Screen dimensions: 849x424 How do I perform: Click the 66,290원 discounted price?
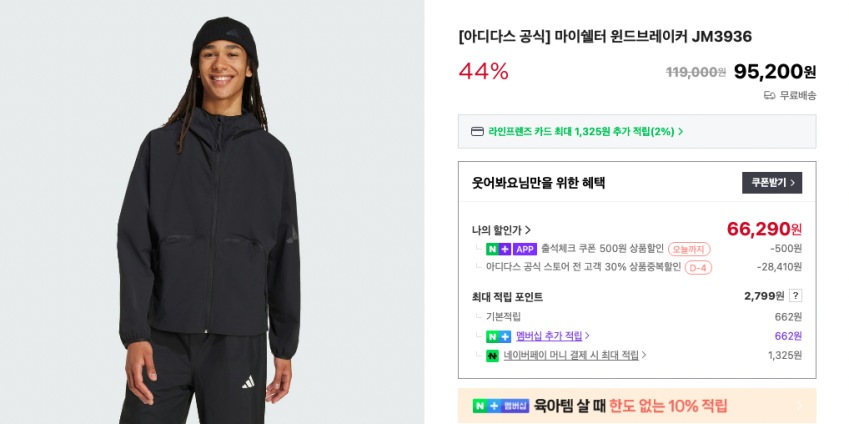pos(764,229)
